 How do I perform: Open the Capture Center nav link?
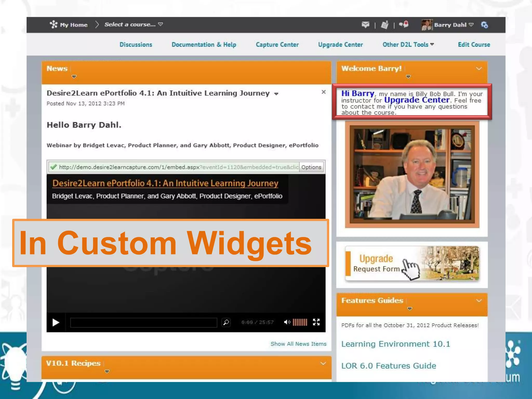277,44
